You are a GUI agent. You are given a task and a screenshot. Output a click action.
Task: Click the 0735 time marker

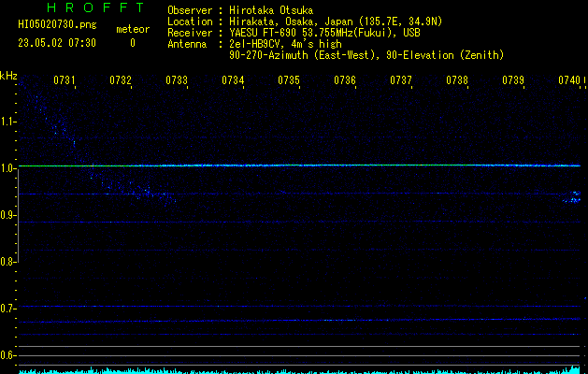[x=289, y=80]
